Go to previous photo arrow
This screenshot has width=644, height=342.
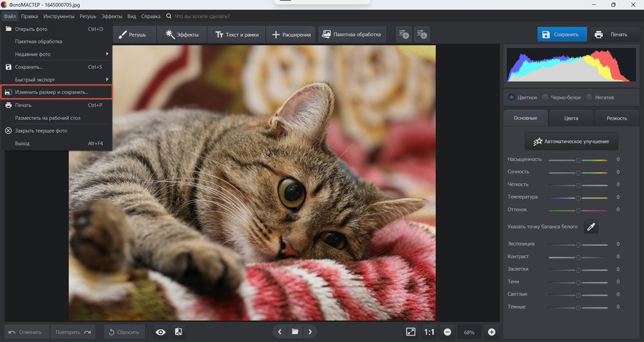click(279, 332)
